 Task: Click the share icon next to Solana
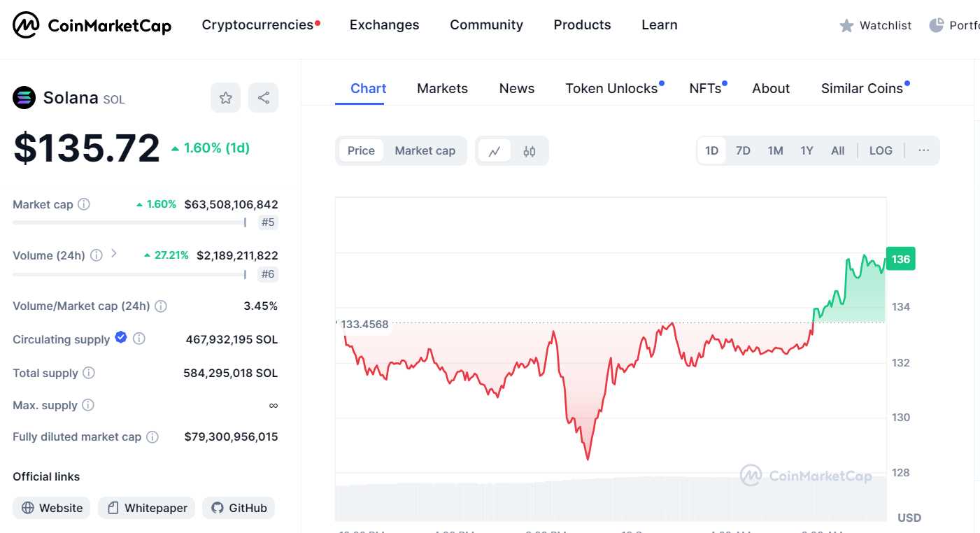point(264,98)
